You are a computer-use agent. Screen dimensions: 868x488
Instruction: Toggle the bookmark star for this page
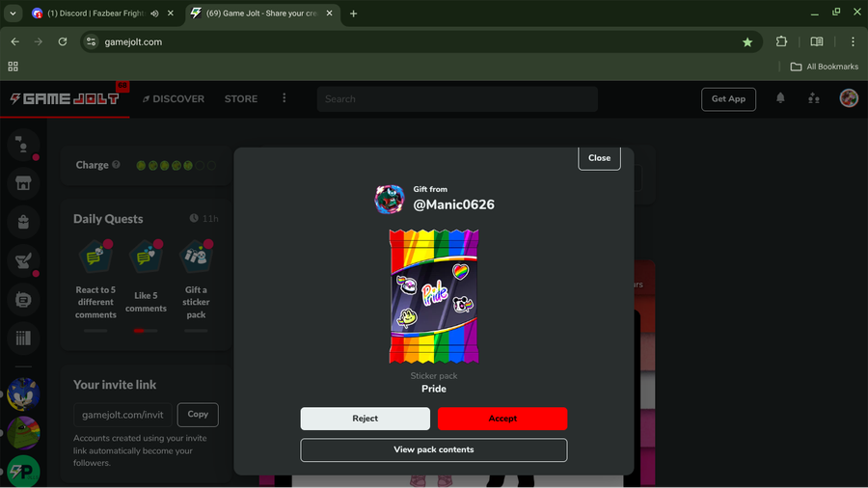click(747, 42)
